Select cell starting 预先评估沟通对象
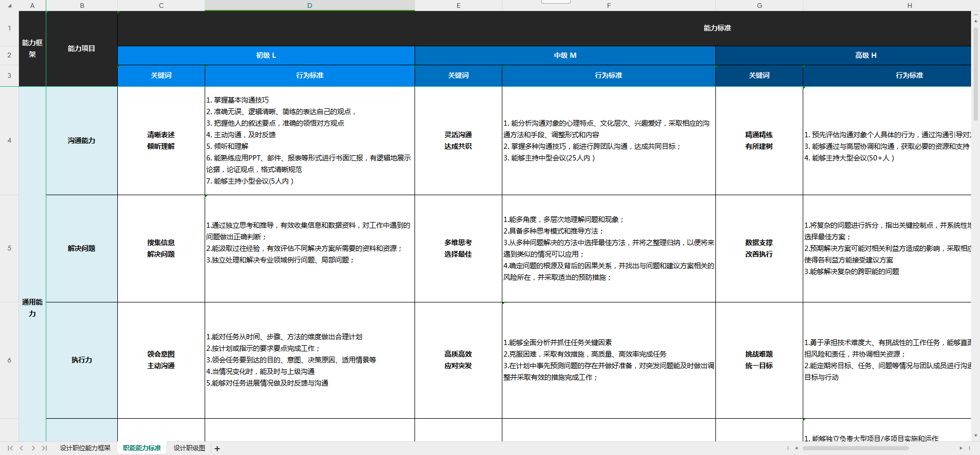Viewport: 980px width, 455px height. click(887, 140)
